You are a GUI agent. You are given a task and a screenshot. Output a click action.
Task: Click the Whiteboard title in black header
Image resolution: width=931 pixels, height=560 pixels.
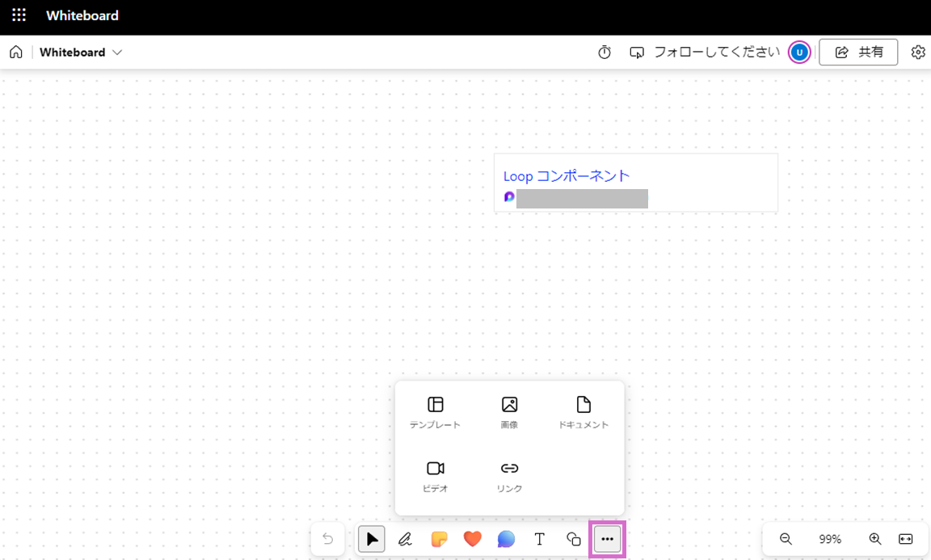point(82,15)
